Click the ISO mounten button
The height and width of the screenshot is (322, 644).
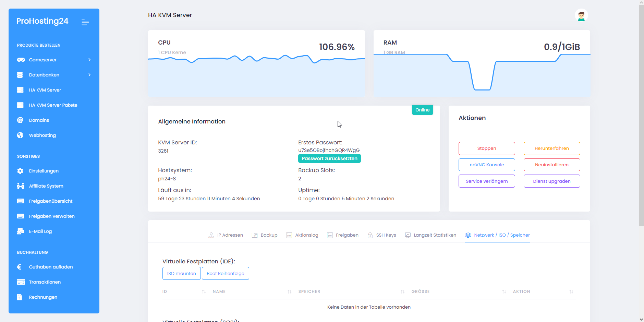181,273
